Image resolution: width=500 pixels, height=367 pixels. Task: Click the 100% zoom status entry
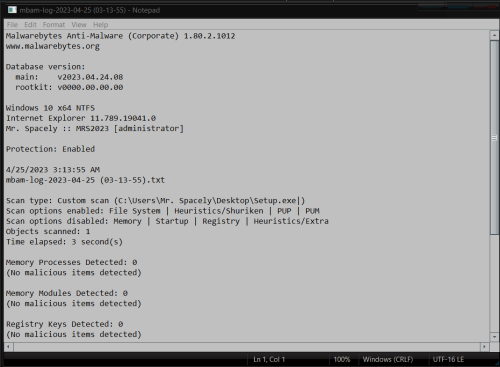[x=342, y=359]
